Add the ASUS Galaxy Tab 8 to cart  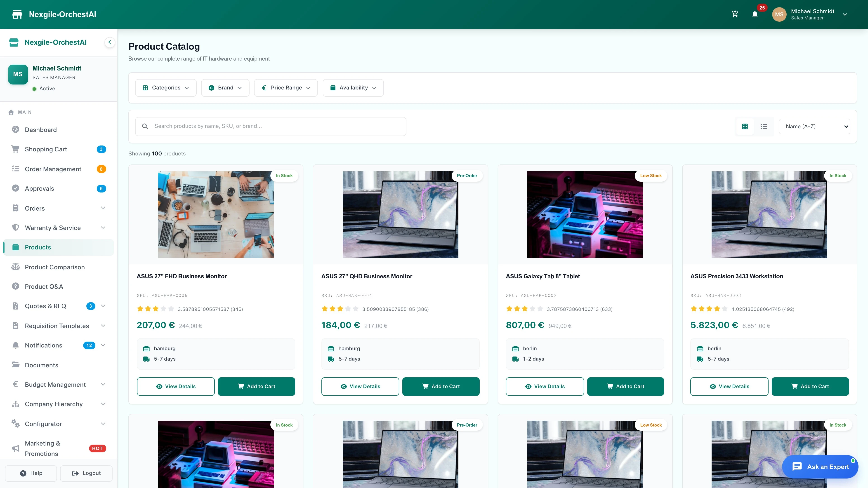(x=625, y=386)
